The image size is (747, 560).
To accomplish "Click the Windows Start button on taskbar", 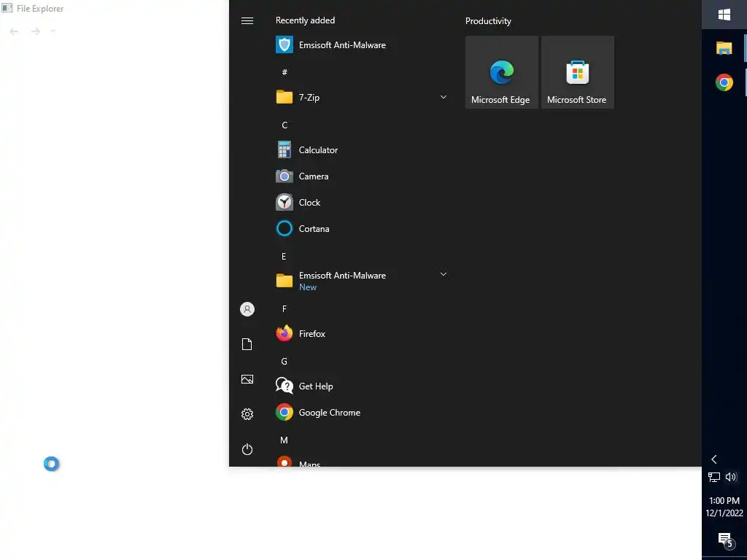I will (x=724, y=15).
